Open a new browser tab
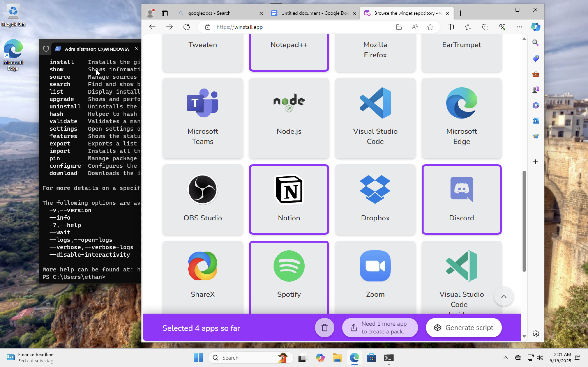The height and width of the screenshot is (367, 588). (x=460, y=13)
